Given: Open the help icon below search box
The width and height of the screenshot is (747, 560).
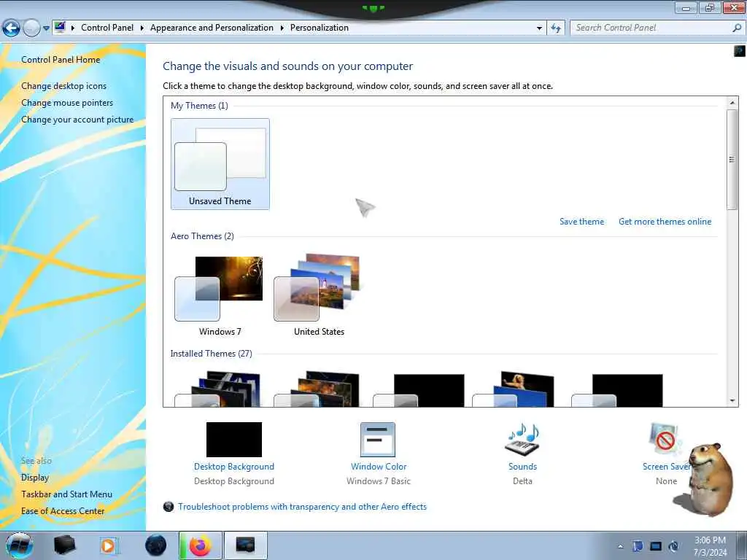Looking at the screenshot, I should [x=740, y=50].
